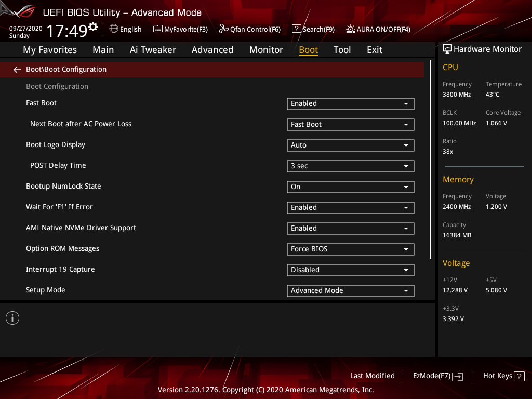Image resolution: width=532 pixels, height=399 pixels.
Task: Open Wait For 'F1' If Error dropdown
Action: tap(351, 208)
